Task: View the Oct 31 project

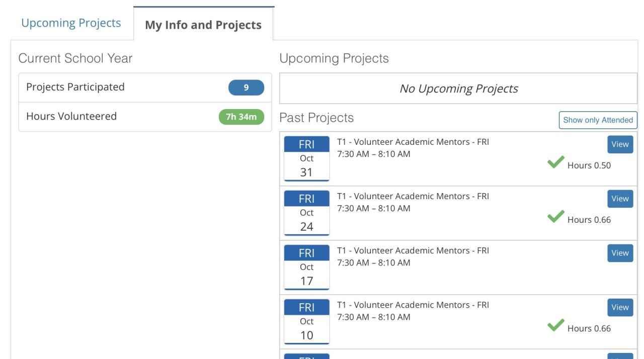Action: [620, 144]
